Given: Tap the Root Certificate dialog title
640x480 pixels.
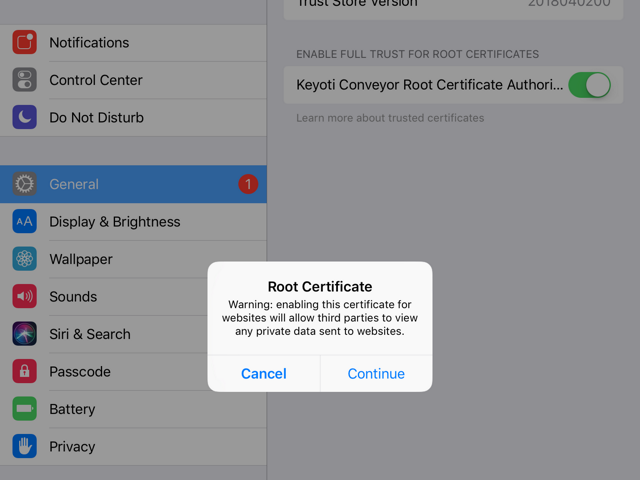Looking at the screenshot, I should [x=320, y=287].
